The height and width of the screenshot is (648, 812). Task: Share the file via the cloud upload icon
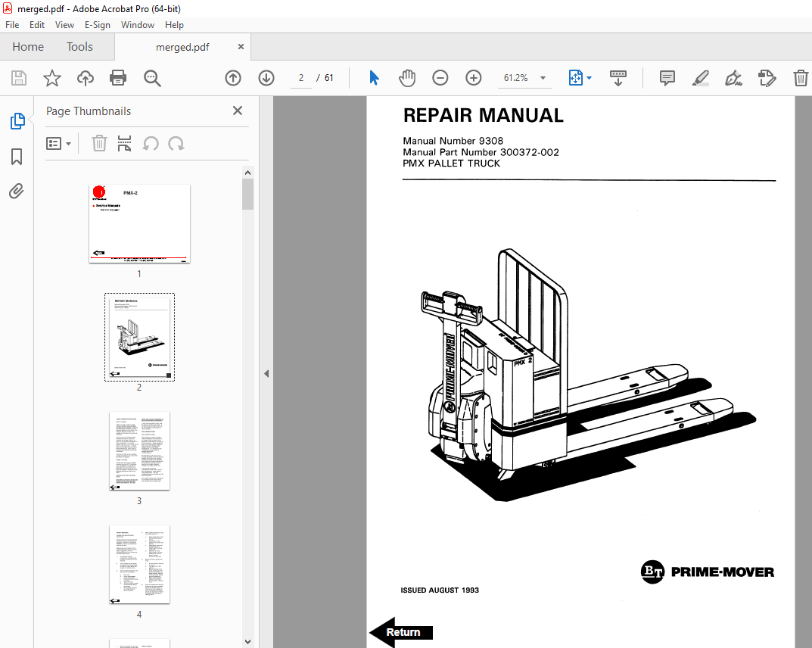pos(85,77)
